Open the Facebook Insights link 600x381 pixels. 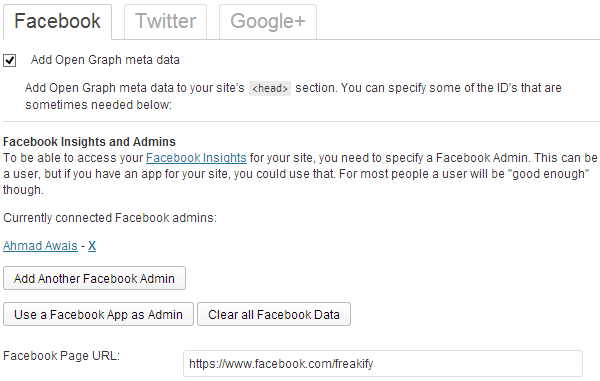point(196,158)
